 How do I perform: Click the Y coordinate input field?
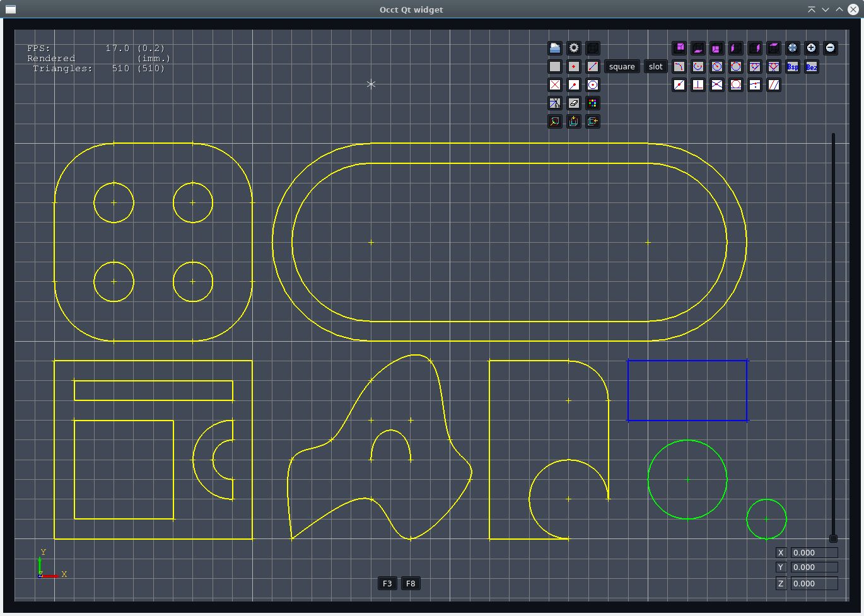[x=814, y=567]
